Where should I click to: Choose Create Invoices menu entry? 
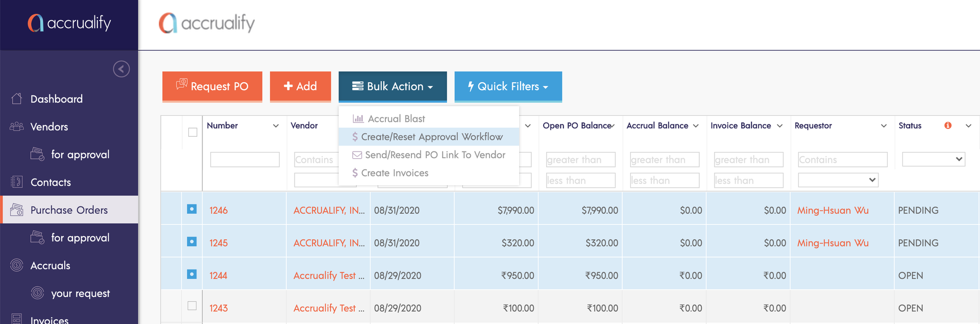(x=429, y=173)
